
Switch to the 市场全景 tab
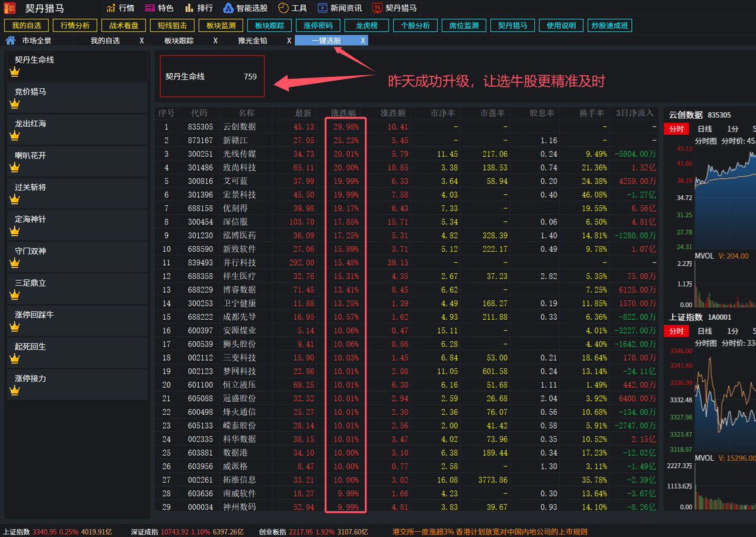tap(37, 40)
